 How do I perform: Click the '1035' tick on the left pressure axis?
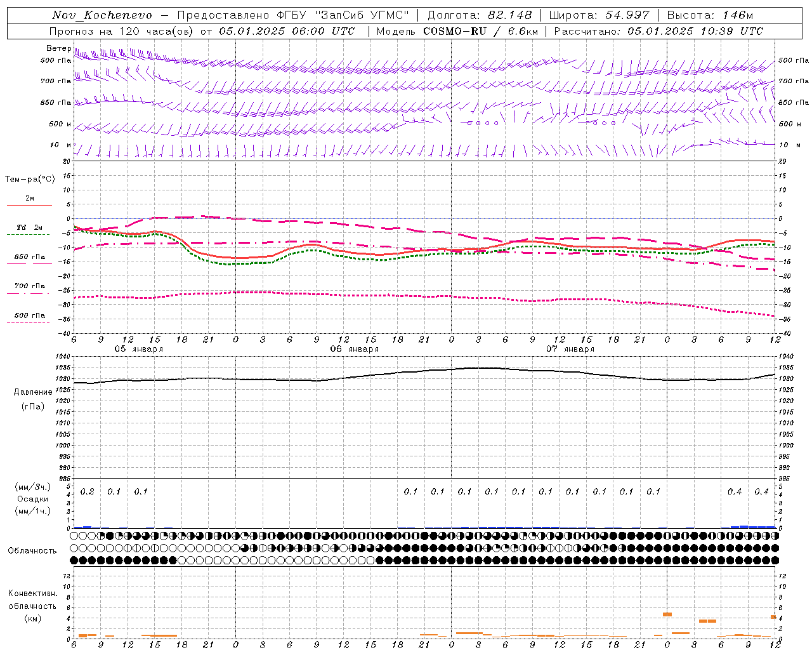click(x=64, y=368)
